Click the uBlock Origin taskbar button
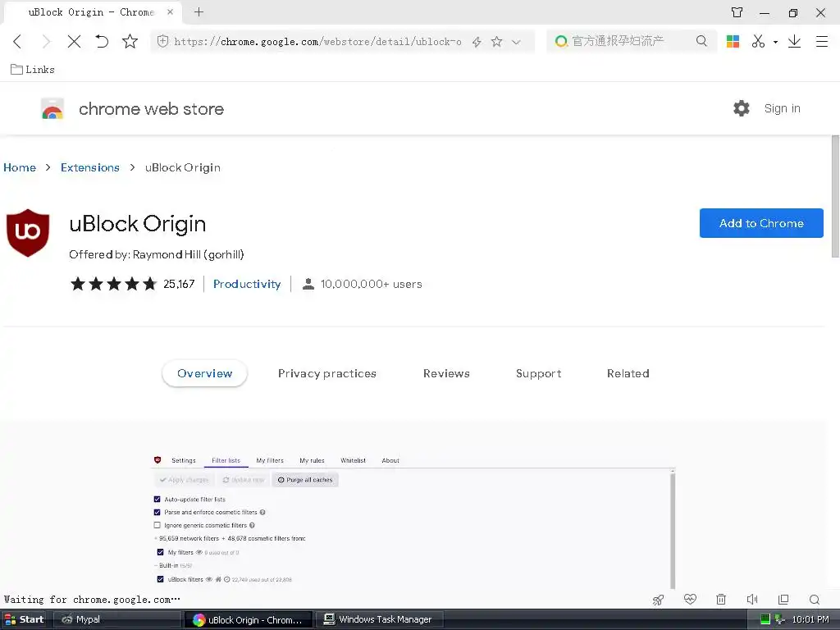 coord(248,620)
